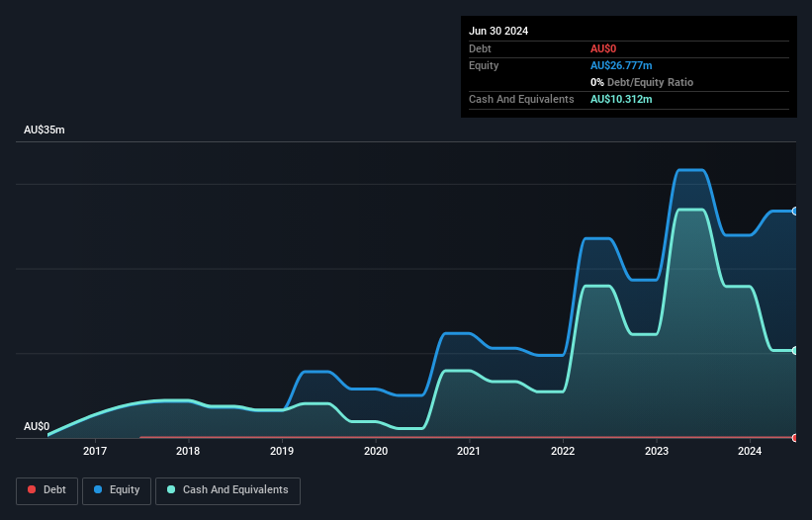The image size is (812, 520).
Task: Click the red AU$0 debt value
Action: [603, 48]
